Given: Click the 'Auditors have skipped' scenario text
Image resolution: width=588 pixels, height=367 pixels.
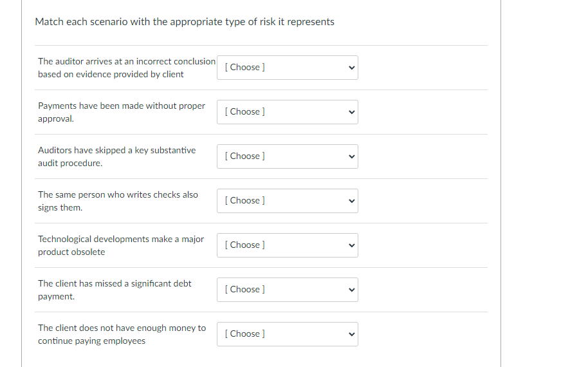Looking at the screenshot, I should pos(116,151).
